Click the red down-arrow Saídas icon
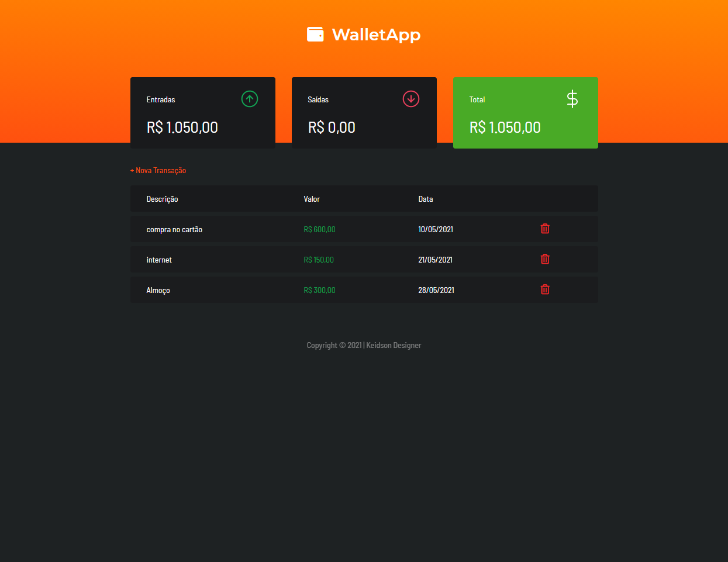The image size is (728, 562). coord(411,99)
